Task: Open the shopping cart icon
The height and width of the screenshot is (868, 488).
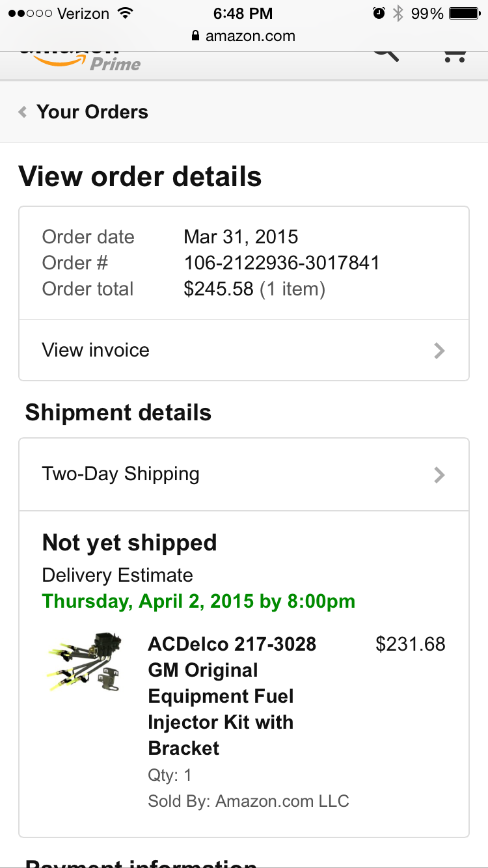Action: [454, 55]
